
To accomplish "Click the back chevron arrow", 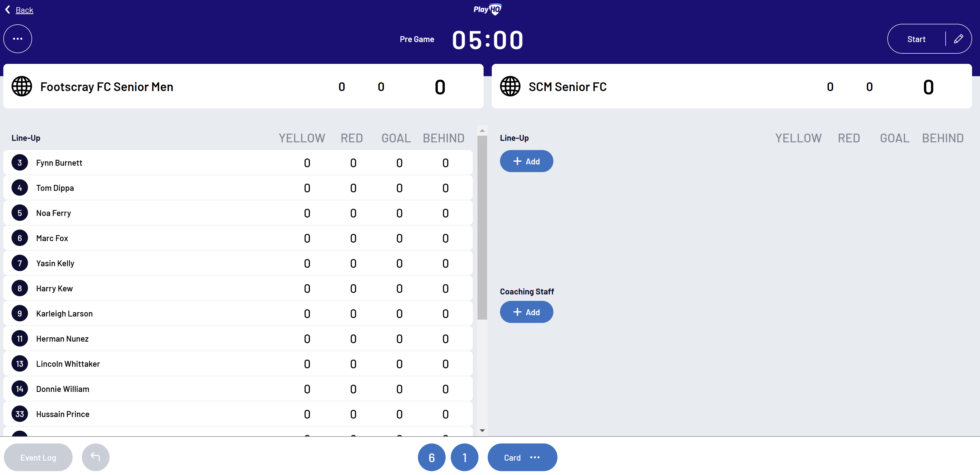I will click(8, 9).
